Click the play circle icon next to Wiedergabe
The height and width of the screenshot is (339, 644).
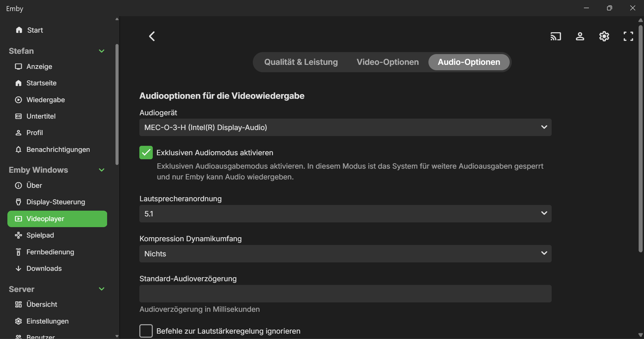pyautogui.click(x=18, y=100)
